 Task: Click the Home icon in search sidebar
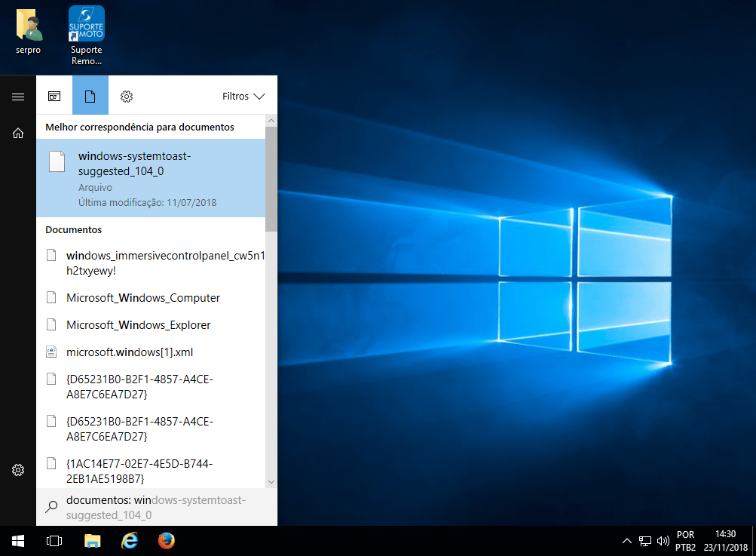[18, 134]
